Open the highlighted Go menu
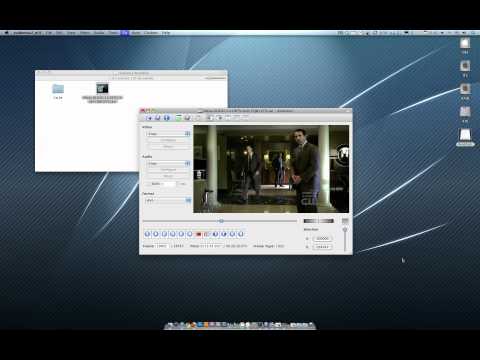The width and height of the screenshot is (480, 360). click(124, 33)
